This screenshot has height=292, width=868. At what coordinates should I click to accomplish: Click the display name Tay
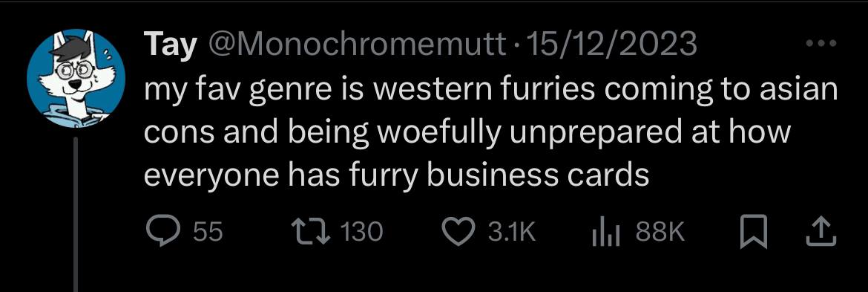(x=171, y=44)
